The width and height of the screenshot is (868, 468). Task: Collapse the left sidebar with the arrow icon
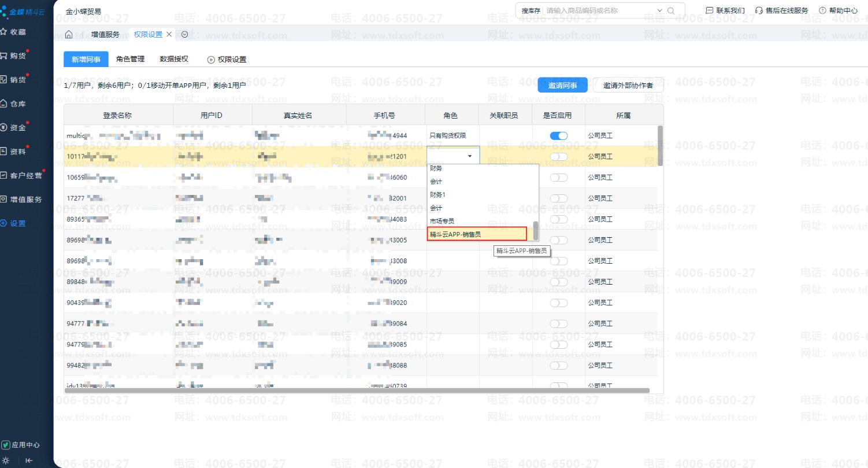[29, 460]
